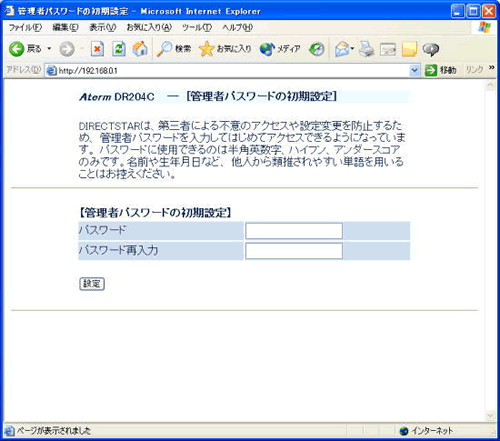The image size is (500, 441).
Task: Open the Media (メディア) toolbar button
Action: (280, 49)
